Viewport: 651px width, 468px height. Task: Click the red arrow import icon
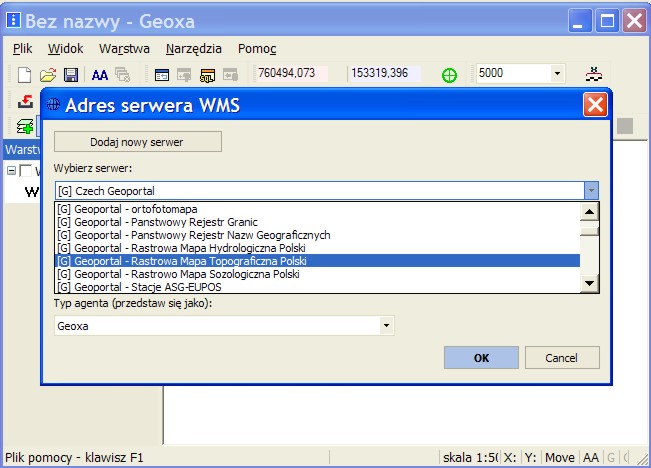pos(25,102)
